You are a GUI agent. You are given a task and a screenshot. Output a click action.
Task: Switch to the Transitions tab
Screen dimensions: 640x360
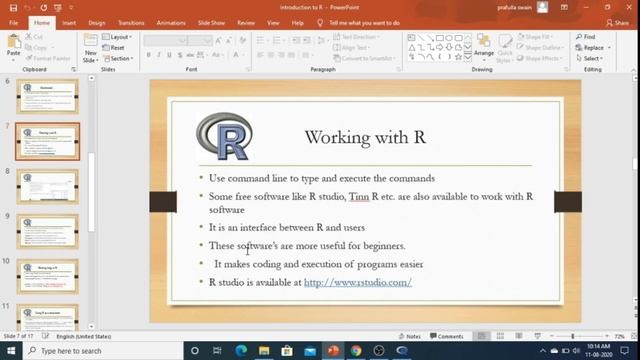tap(131, 23)
